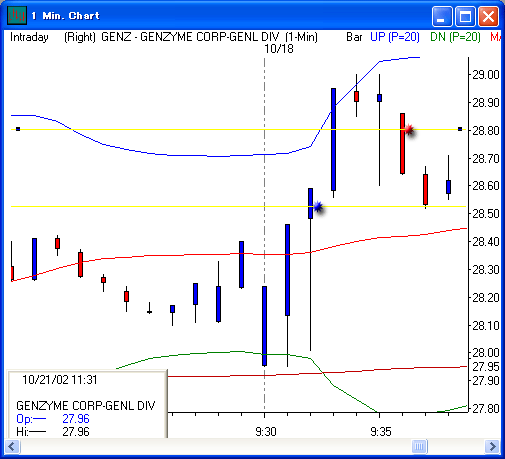Click the scroll right arrow button
The image size is (505, 459).
pos(492,446)
